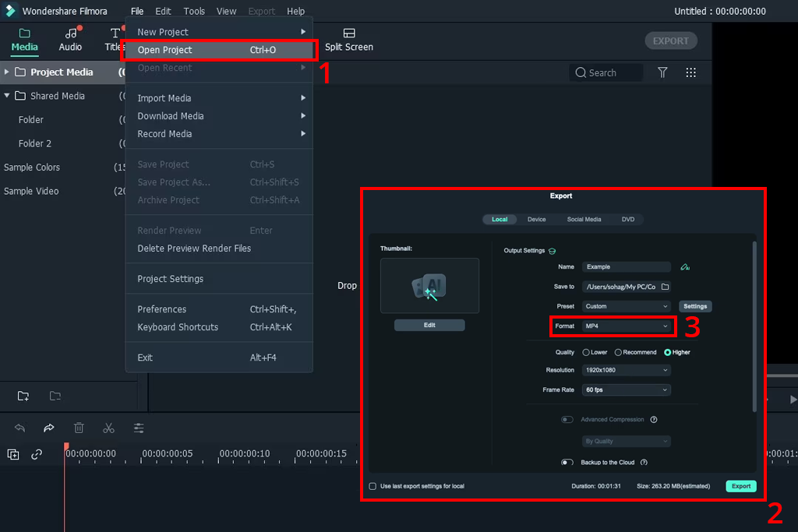Image resolution: width=798 pixels, height=532 pixels.
Task: Click the Project Media folder icon
Action: (20, 72)
